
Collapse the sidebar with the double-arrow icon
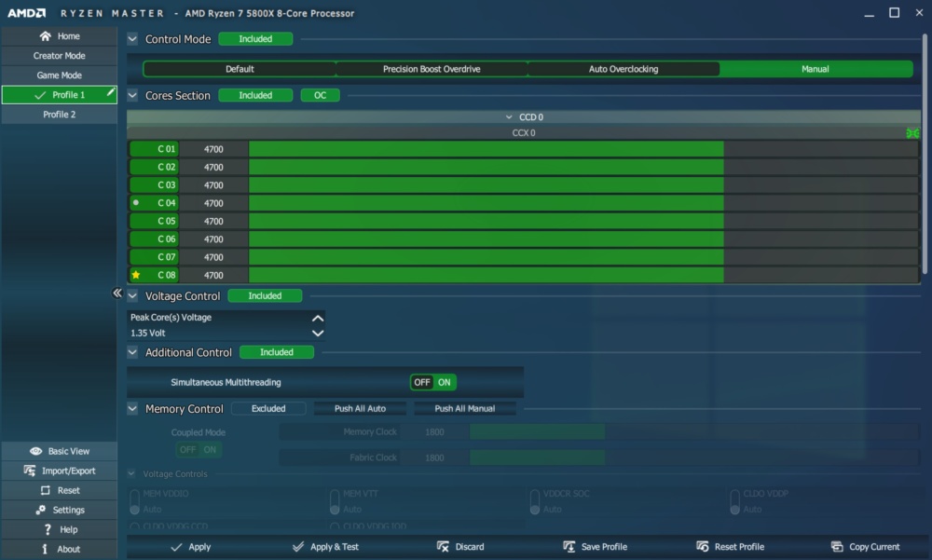tap(117, 293)
